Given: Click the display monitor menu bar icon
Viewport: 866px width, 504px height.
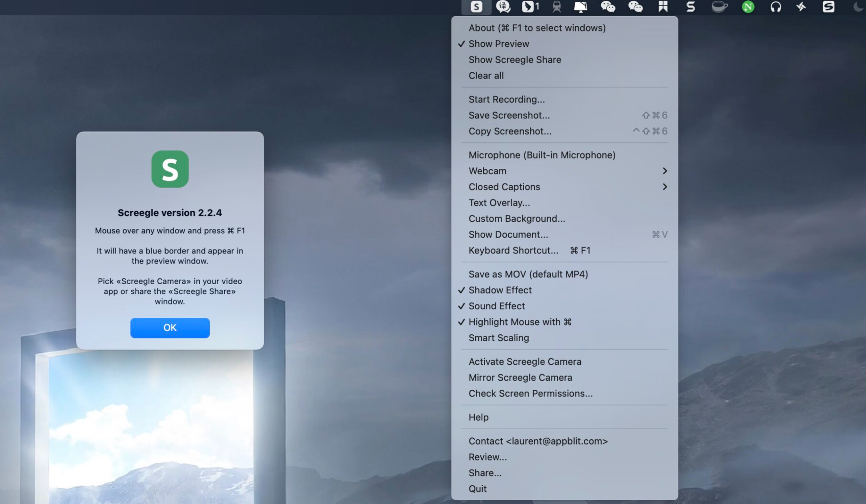Looking at the screenshot, I should [x=581, y=7].
